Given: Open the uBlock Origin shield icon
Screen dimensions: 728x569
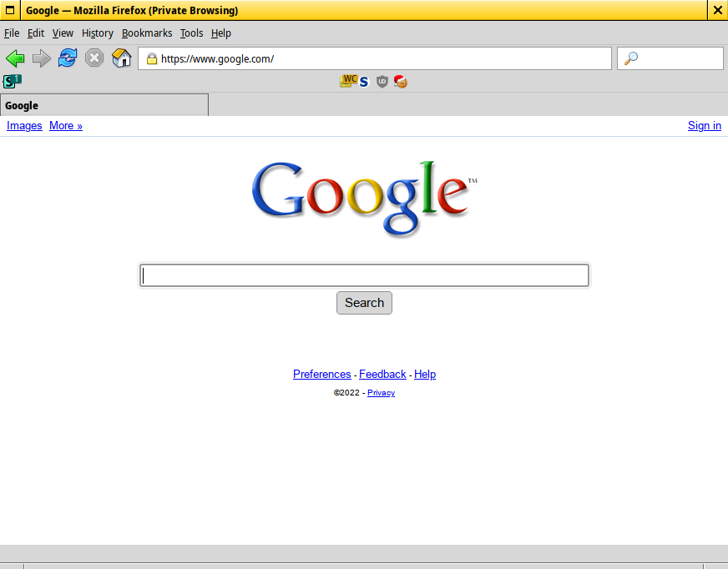Looking at the screenshot, I should pos(382,82).
